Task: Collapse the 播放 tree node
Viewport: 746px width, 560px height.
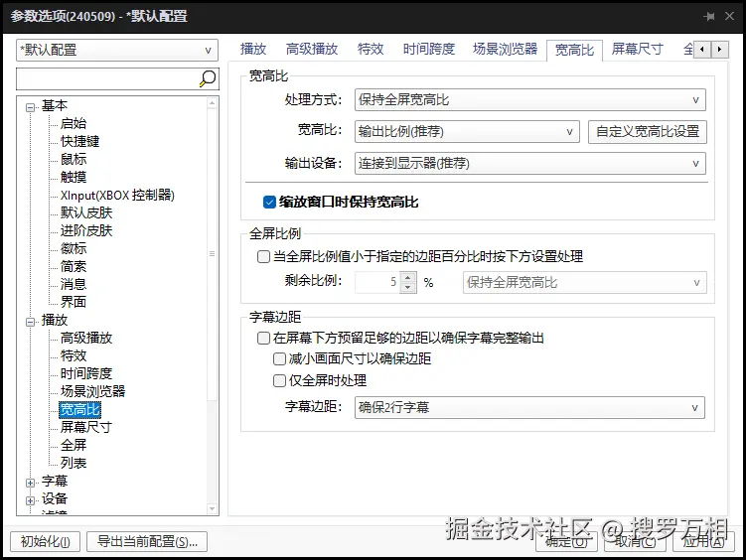Action: click(x=30, y=322)
